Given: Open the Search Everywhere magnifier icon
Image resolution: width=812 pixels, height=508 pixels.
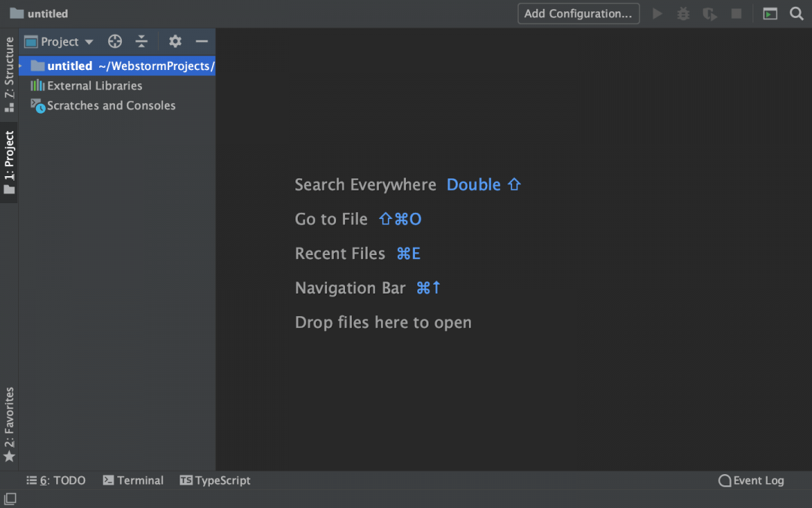Looking at the screenshot, I should click(x=796, y=14).
